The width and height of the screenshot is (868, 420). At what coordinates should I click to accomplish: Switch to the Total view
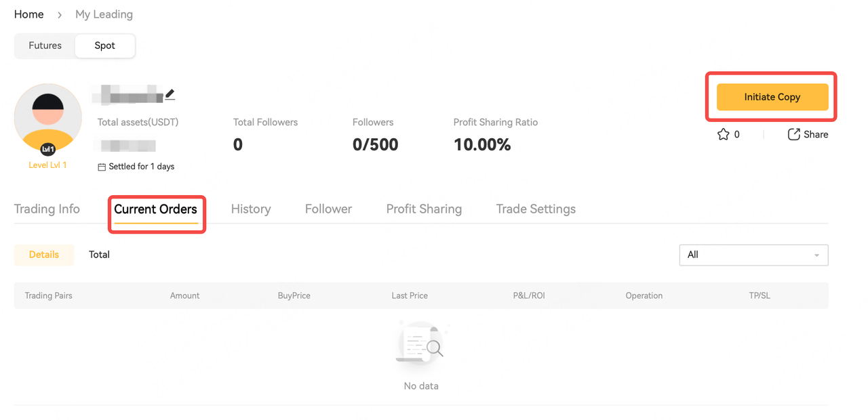pyautogui.click(x=99, y=255)
